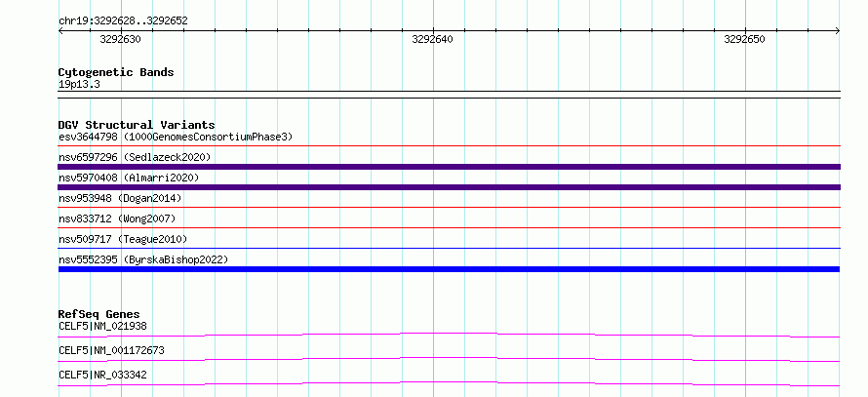Open variant esv3644798 (1000GenomesConsortiumPhase3)
This screenshot has height=397, width=868.
coord(176,137)
